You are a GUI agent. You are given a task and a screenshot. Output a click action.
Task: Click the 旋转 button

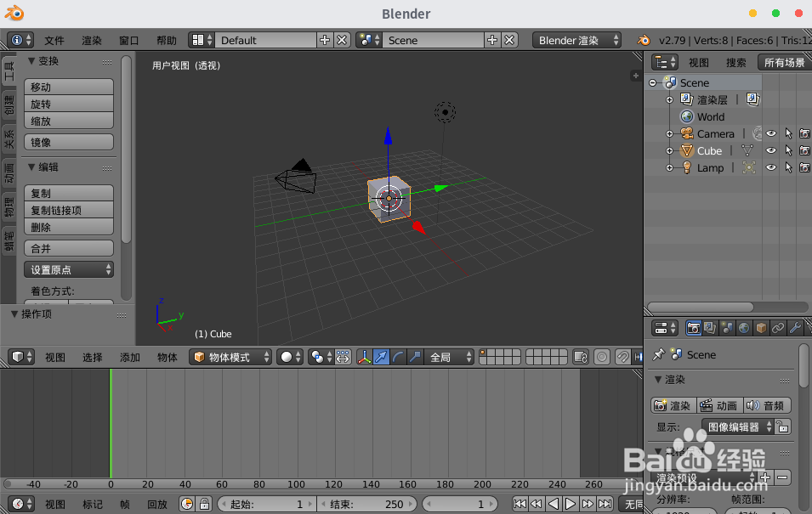click(69, 104)
